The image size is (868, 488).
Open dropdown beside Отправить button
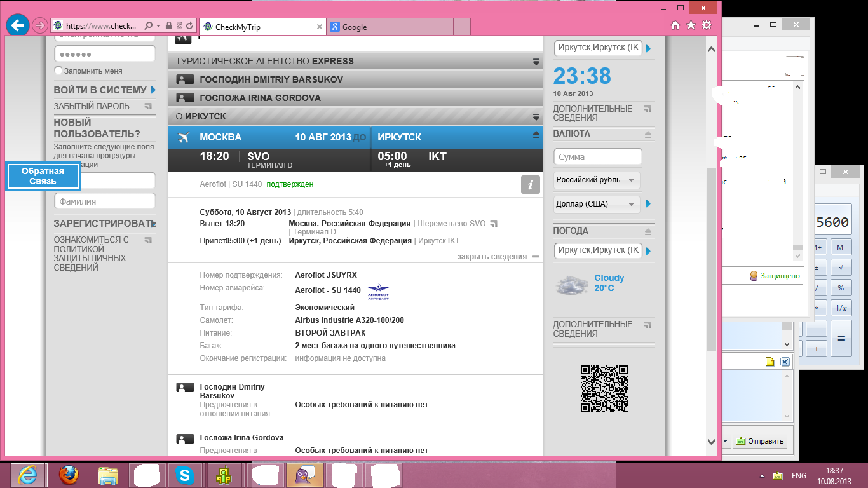click(x=725, y=440)
